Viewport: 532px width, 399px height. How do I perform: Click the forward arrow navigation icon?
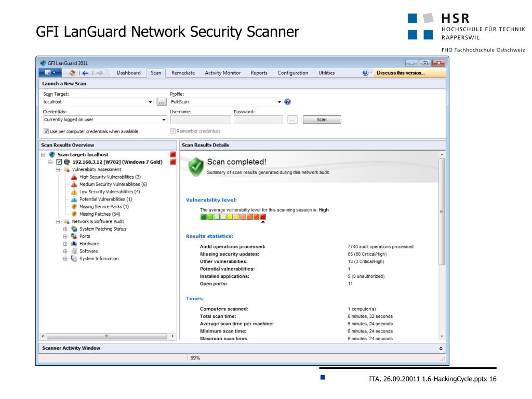[x=99, y=73]
